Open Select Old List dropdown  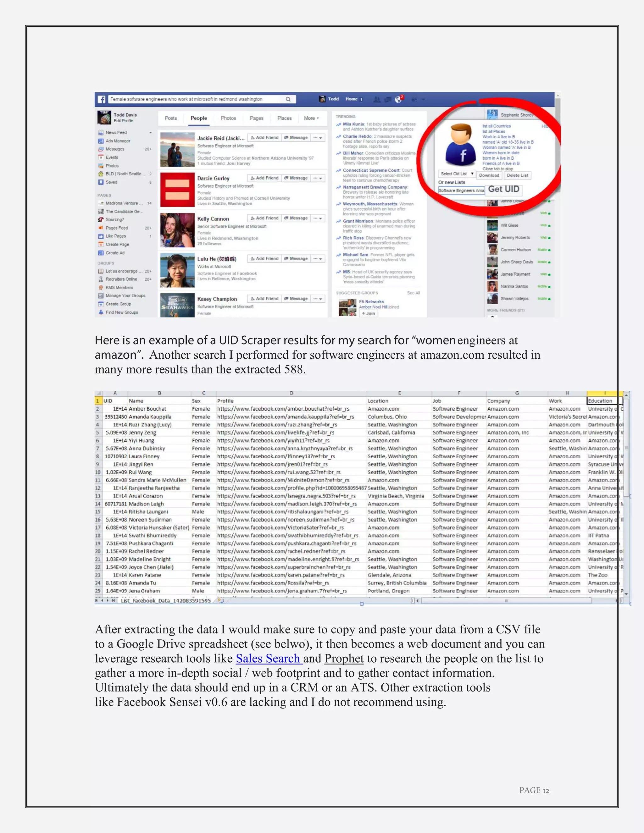tap(457, 174)
